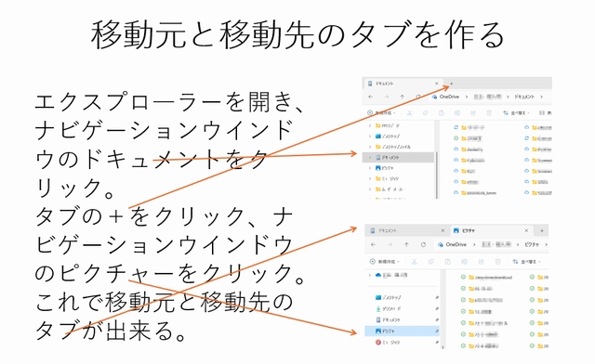Click the Delete trash icon in single-tab Explorer

[489, 113]
